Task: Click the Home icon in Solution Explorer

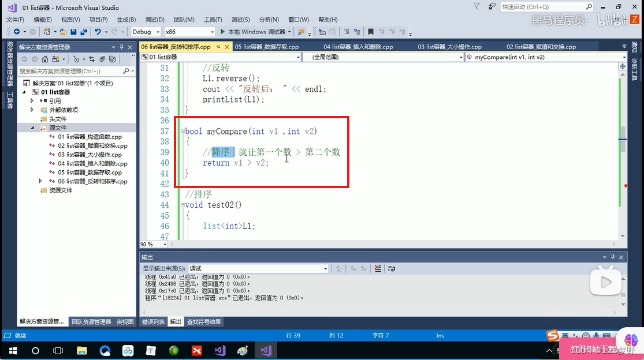Action: point(45,59)
